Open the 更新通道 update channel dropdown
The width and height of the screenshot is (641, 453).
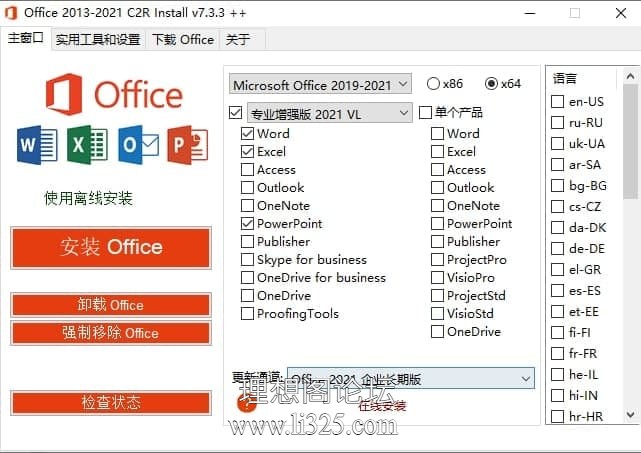click(x=410, y=379)
